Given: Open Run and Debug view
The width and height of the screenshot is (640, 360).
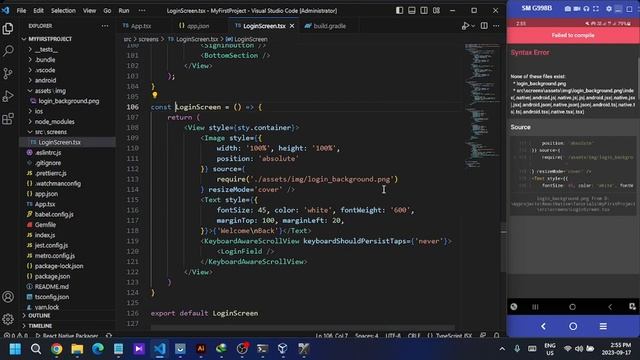Looking at the screenshot, I should [8, 96].
